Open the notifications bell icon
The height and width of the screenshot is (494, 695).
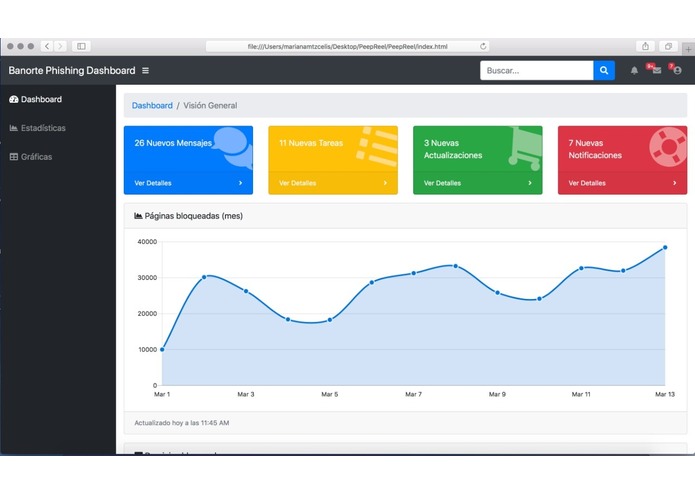click(634, 70)
